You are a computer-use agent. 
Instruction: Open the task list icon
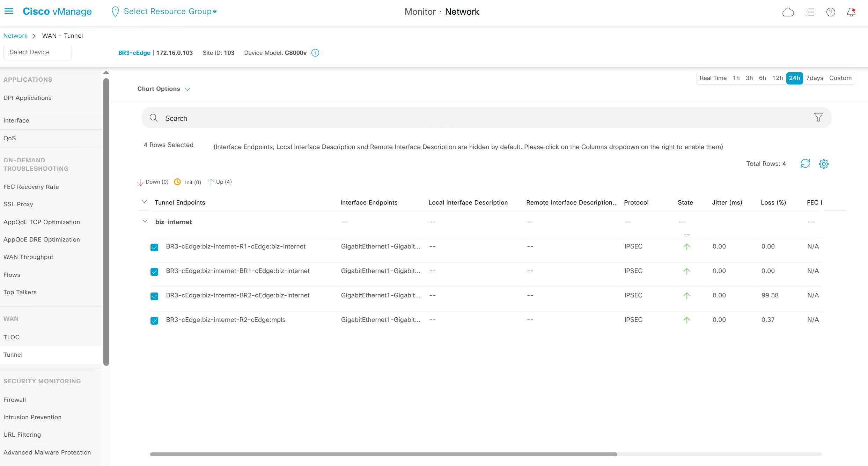pos(810,12)
